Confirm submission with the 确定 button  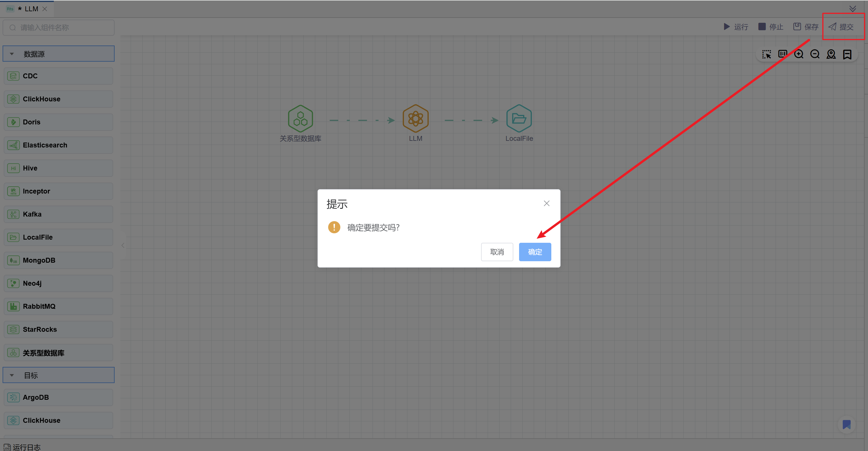coord(535,252)
